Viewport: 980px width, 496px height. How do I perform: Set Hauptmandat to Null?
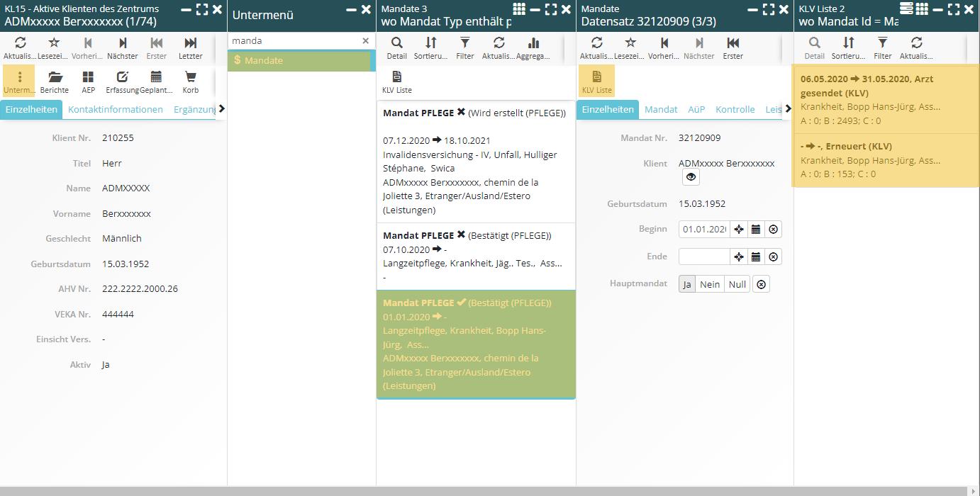pos(737,284)
